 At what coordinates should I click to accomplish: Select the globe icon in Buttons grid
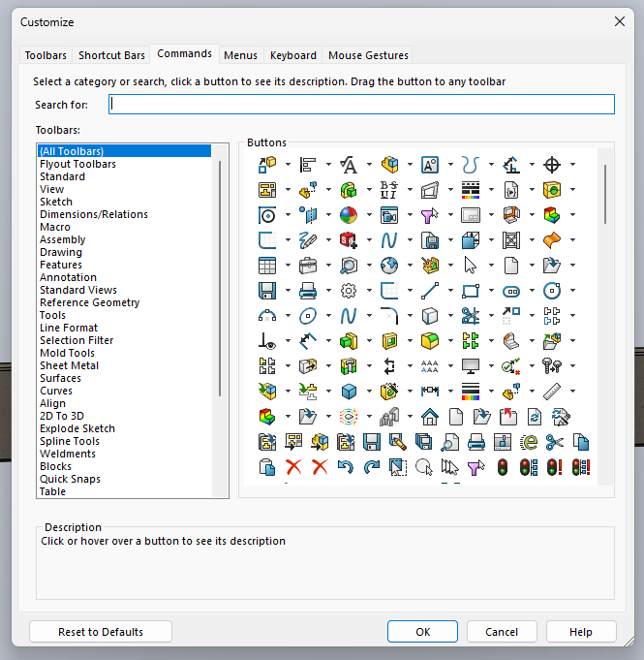389,265
